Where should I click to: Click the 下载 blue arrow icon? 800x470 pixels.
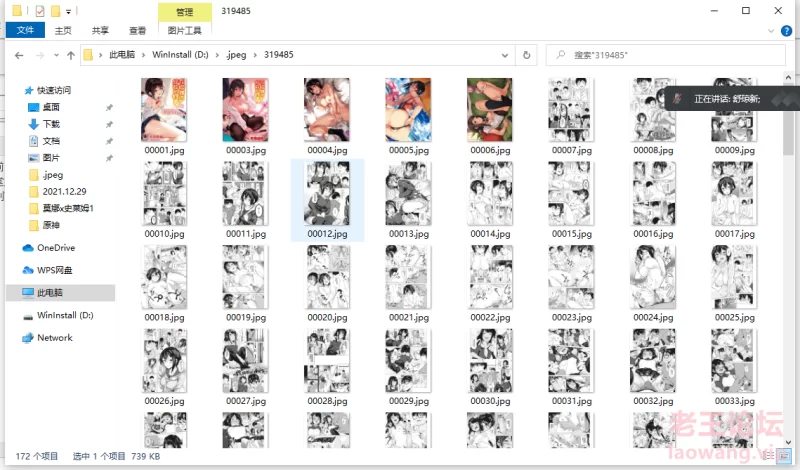coord(33,124)
